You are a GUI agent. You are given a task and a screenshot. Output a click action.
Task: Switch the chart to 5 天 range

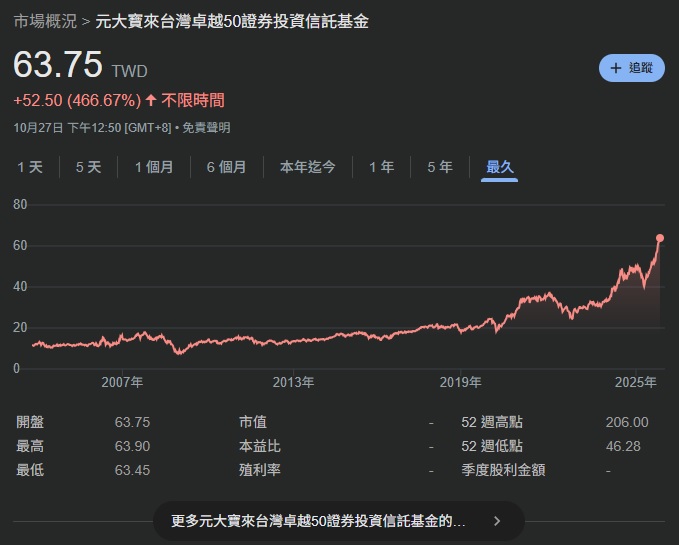point(88,167)
